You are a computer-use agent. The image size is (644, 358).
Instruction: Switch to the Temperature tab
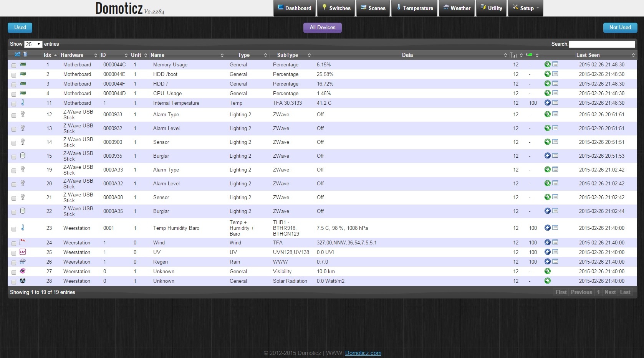(x=414, y=8)
